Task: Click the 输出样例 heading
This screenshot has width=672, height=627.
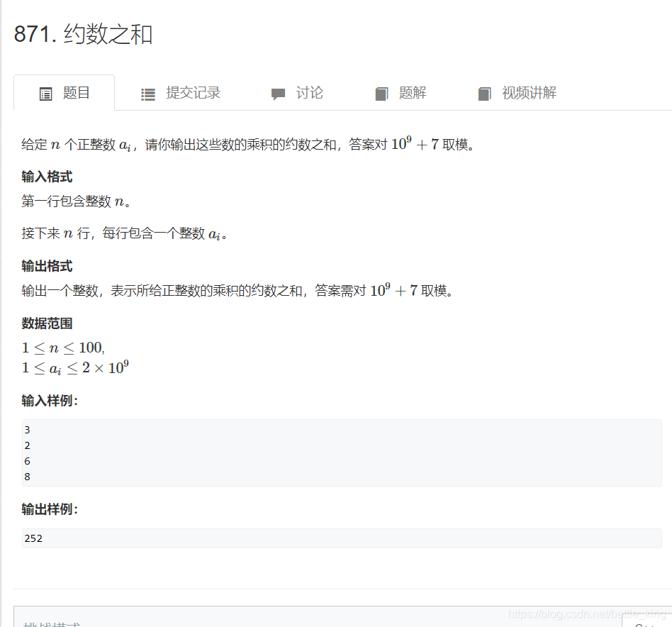Action: [50, 509]
